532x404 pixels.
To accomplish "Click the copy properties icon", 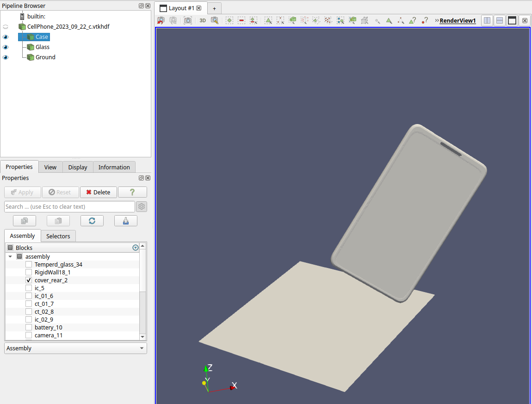I will (25, 221).
